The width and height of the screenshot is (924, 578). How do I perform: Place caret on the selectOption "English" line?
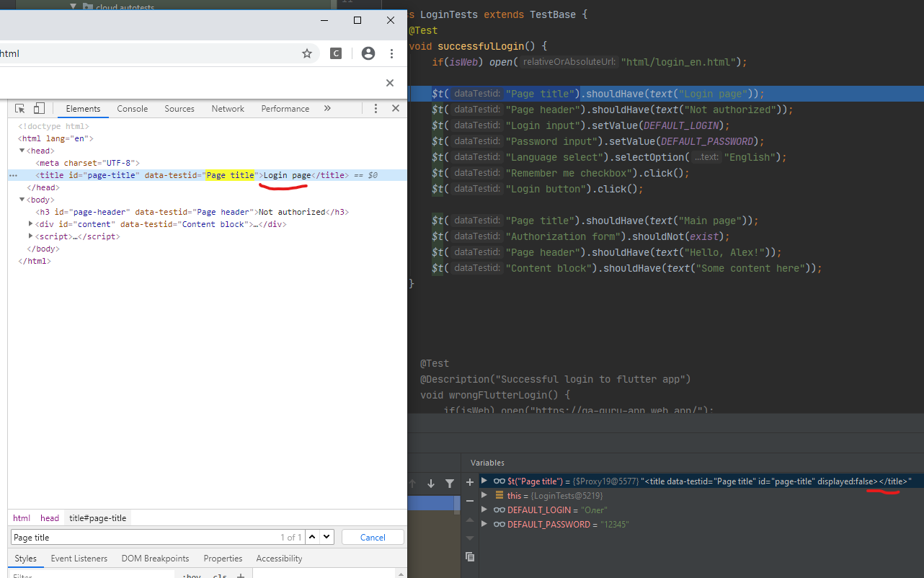(x=609, y=157)
